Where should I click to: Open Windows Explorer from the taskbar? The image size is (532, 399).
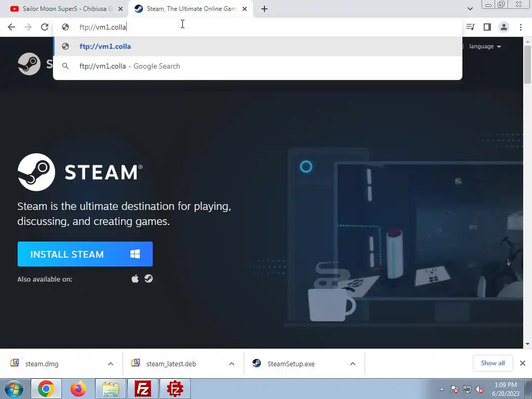pos(111,389)
